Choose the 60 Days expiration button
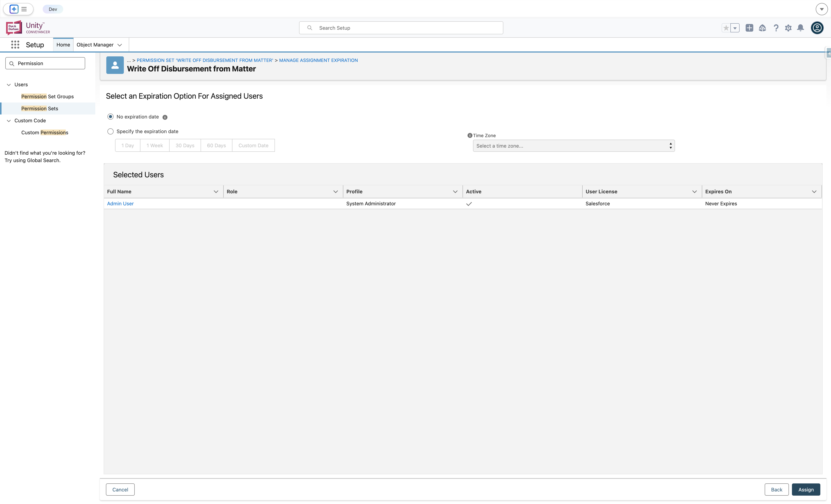 click(x=217, y=145)
